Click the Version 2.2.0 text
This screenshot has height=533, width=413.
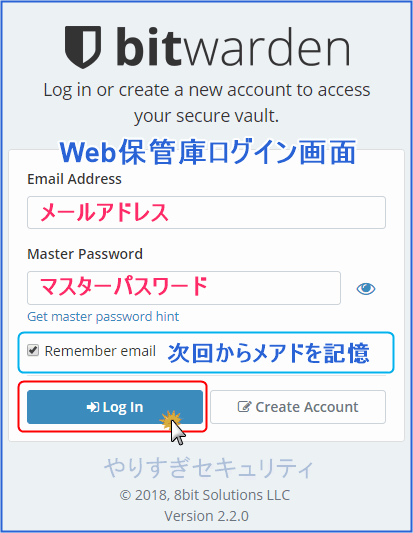point(206,516)
